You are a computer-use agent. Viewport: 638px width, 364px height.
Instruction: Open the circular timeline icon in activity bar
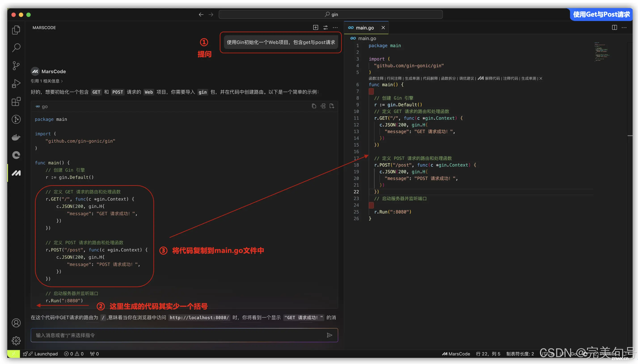tap(16, 119)
